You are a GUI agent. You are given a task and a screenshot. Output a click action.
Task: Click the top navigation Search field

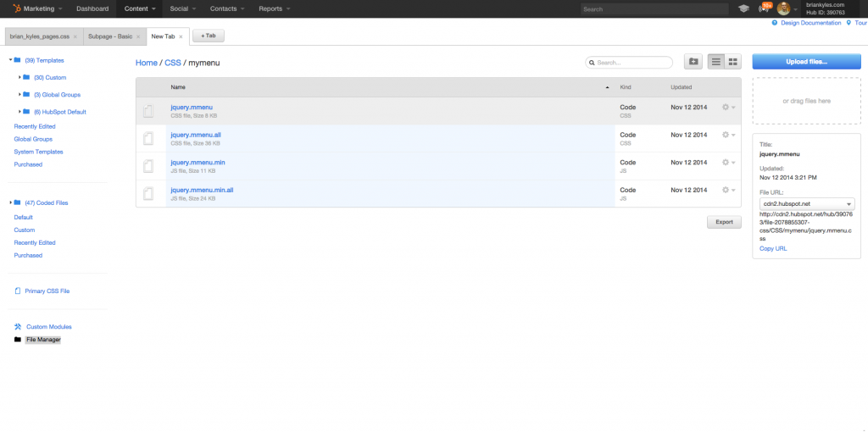click(654, 8)
